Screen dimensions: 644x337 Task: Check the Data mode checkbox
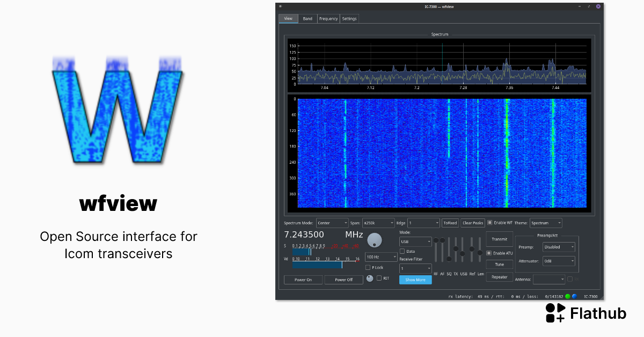click(402, 251)
